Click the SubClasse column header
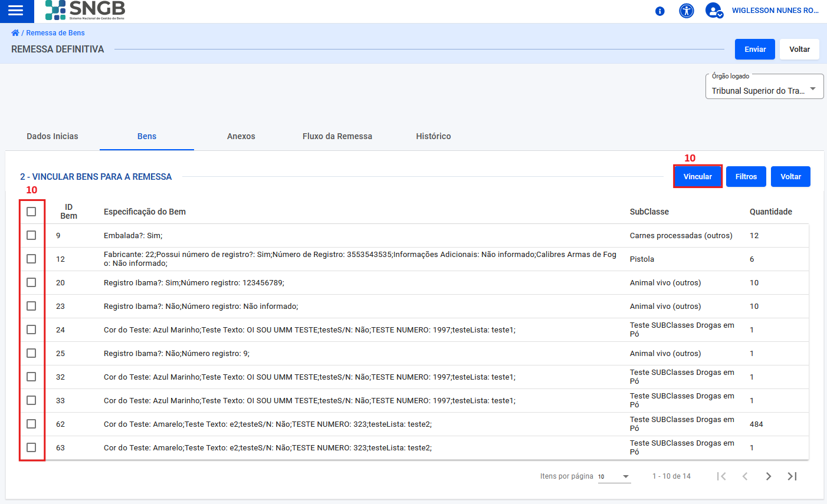827x504 pixels. pyautogui.click(x=649, y=212)
